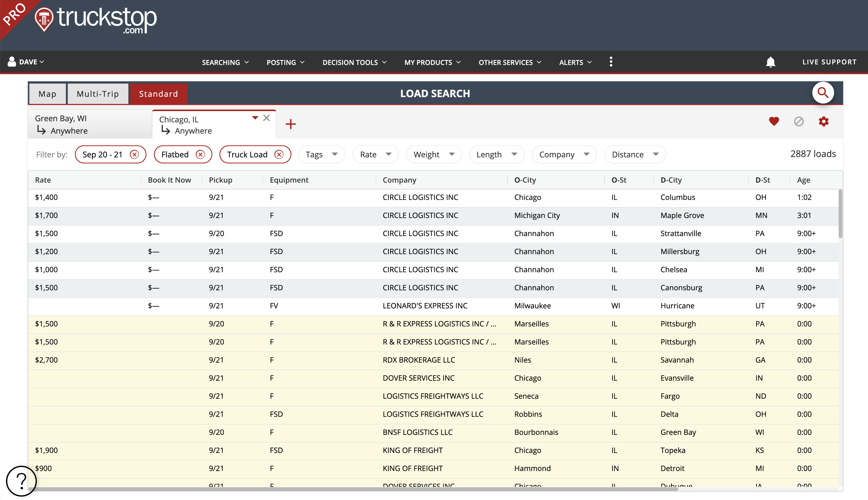The image size is (868, 500).
Task: Close the Chicago, IL search tab
Action: coord(267,117)
